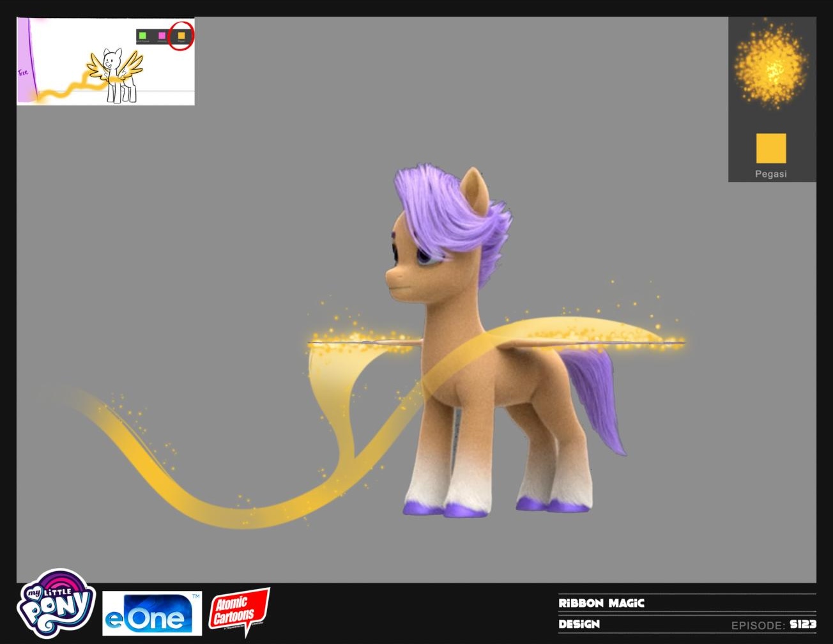
Task: Click the My Little Pony logo
Action: tap(56, 603)
